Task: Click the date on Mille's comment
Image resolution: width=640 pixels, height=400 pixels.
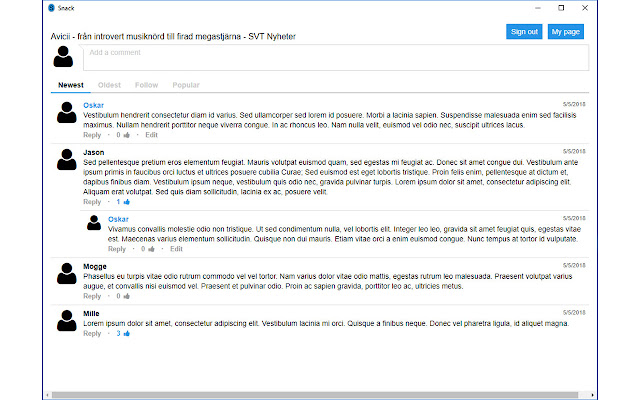Action: (574, 312)
